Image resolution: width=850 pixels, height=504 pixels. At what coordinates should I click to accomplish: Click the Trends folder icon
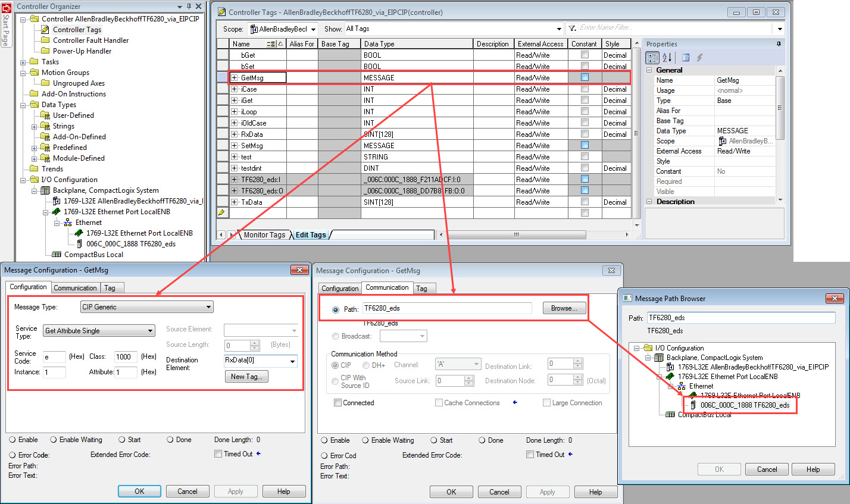34,169
